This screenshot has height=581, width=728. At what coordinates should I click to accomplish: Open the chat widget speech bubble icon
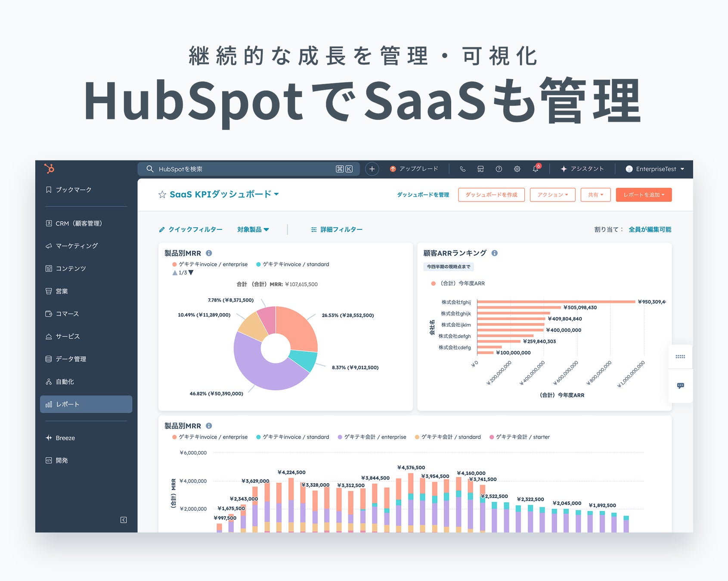pos(681,386)
